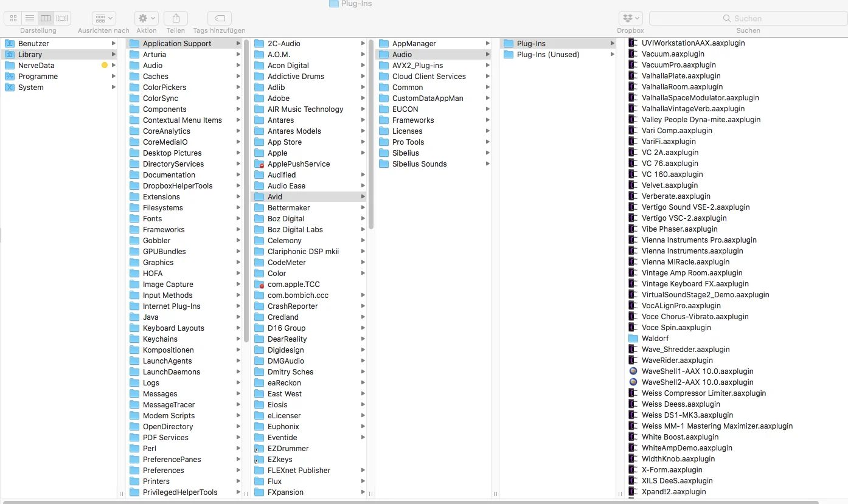Click the System folder icon
This screenshot has height=504, width=848.
10,87
